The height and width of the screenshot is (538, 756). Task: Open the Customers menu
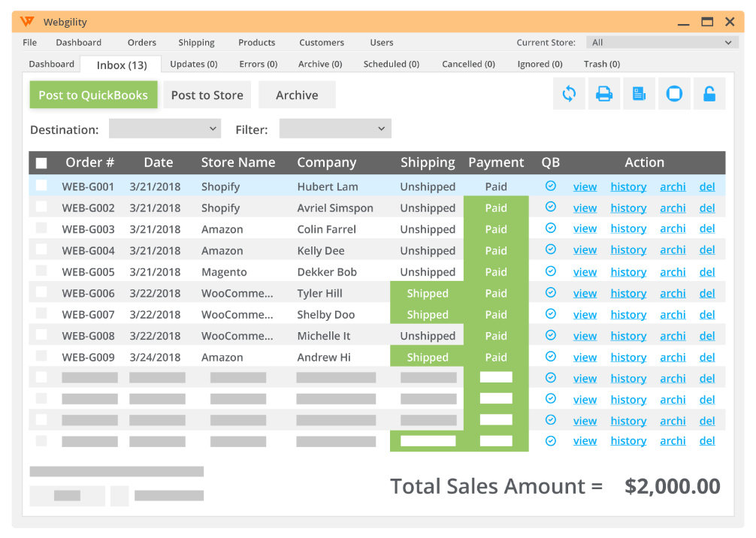pyautogui.click(x=322, y=42)
